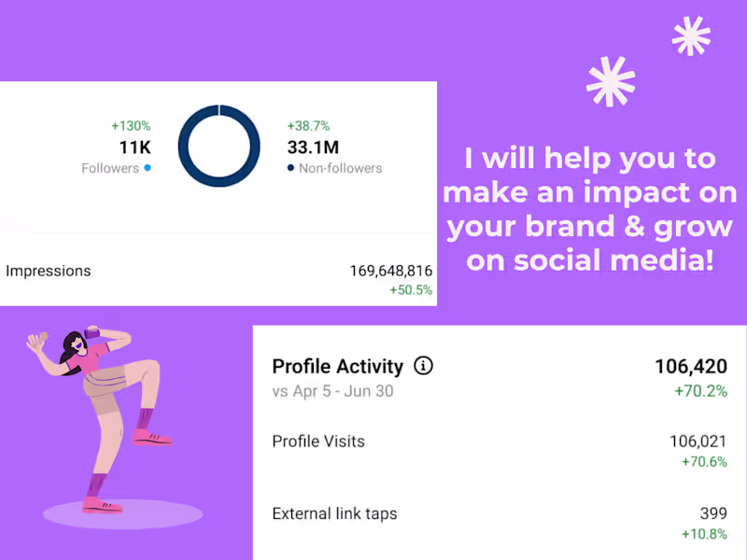Click the donut chart ring
The width and height of the screenshot is (747, 560).
pos(218,145)
